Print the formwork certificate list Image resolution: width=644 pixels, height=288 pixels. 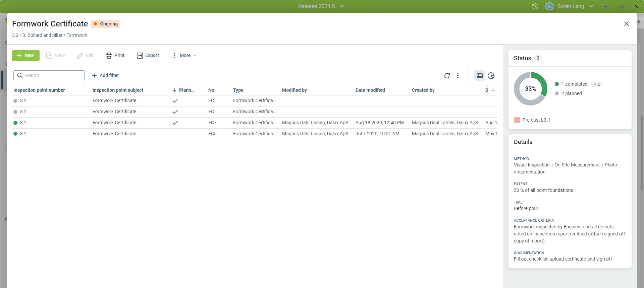point(115,56)
